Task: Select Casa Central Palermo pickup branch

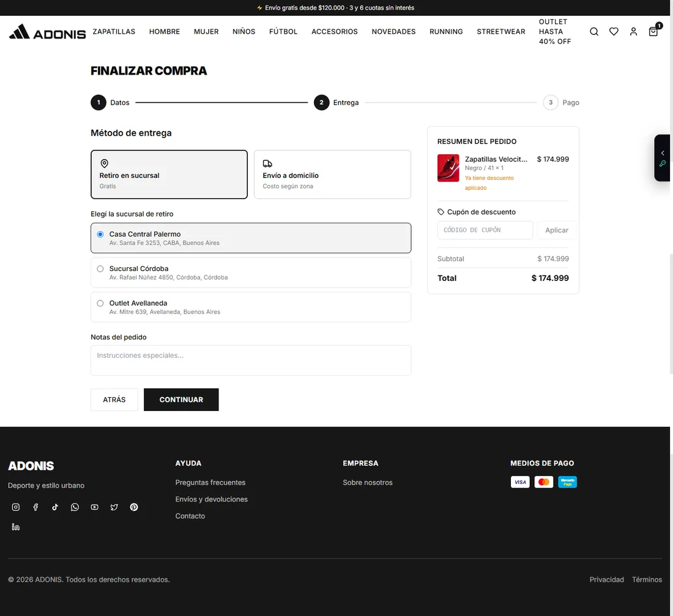Action: tap(251, 238)
